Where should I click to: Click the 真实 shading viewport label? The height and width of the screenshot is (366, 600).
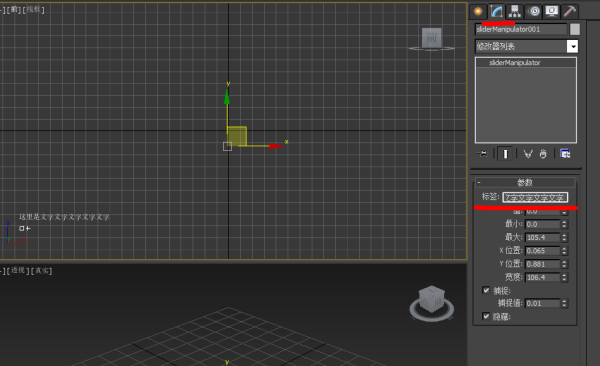click(41, 271)
